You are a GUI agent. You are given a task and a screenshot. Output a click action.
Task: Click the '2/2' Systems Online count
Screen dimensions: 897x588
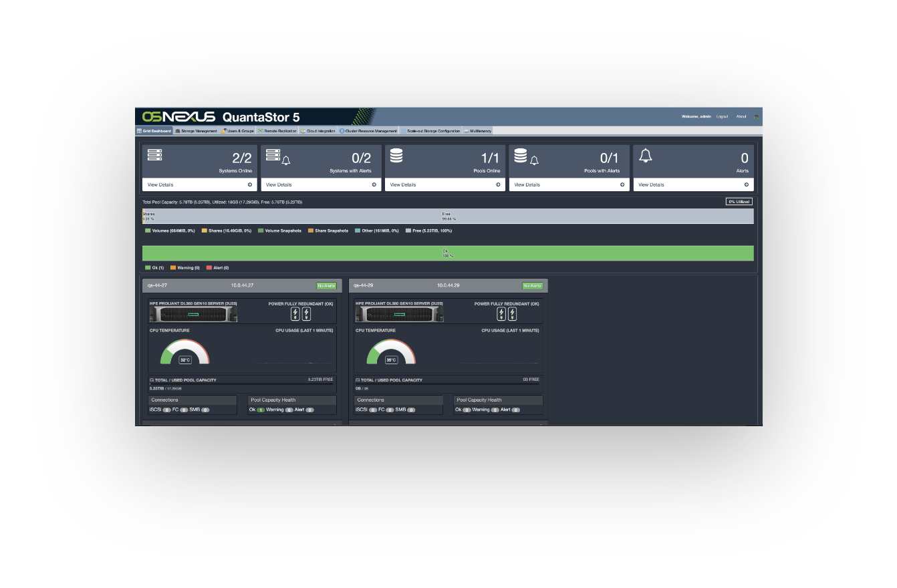tap(242, 158)
